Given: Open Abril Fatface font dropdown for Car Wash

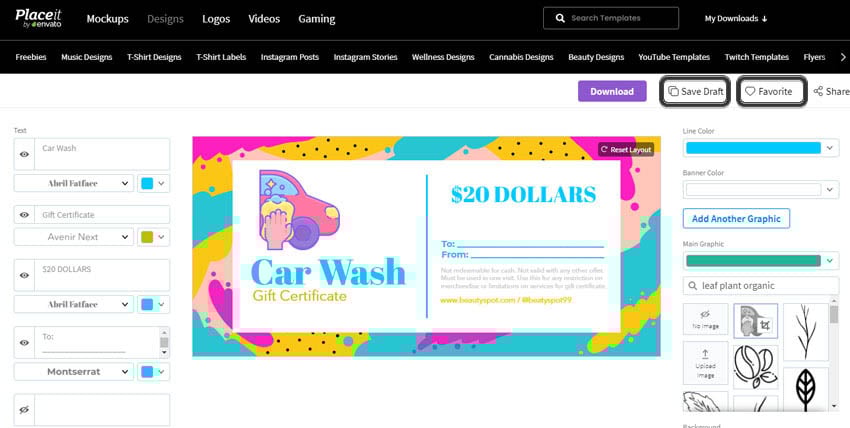Looking at the screenshot, I should (74, 183).
